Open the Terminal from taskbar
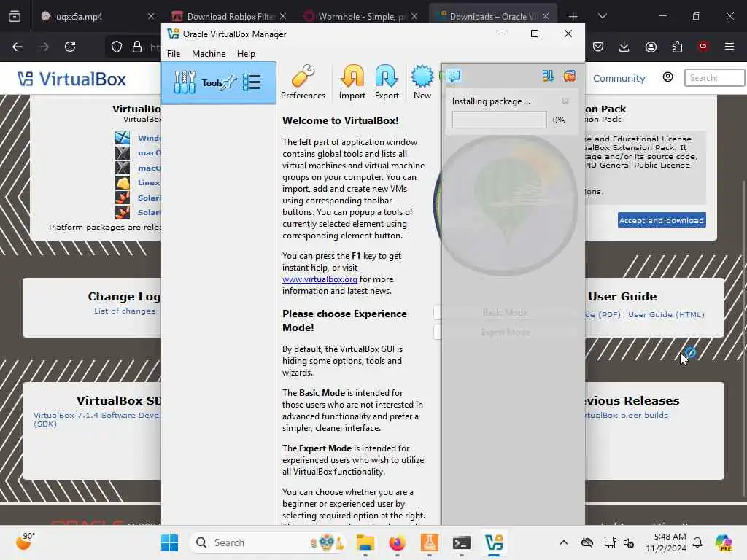747x560 pixels. (461, 542)
